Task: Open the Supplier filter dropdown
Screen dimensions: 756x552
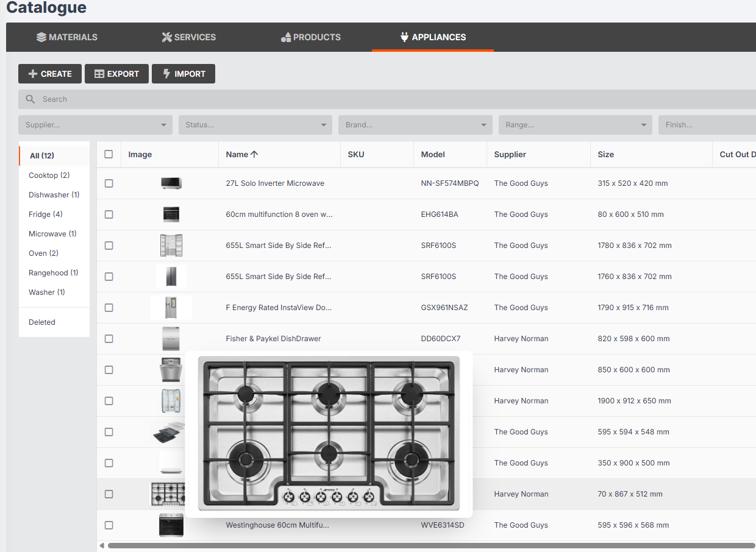Action: coord(95,125)
